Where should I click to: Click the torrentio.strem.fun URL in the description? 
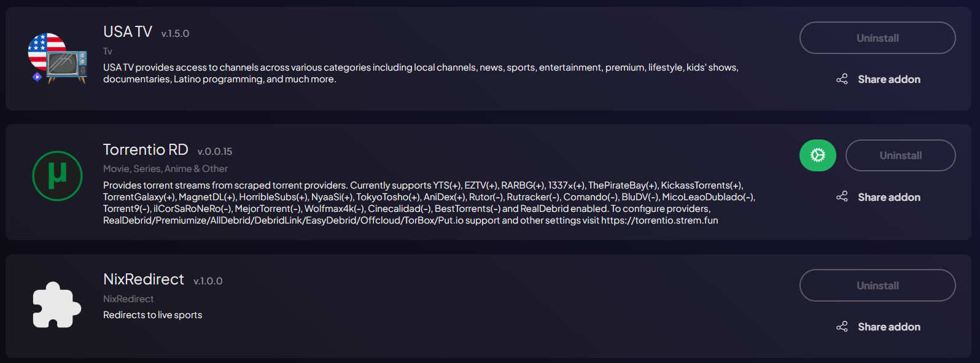click(659, 221)
